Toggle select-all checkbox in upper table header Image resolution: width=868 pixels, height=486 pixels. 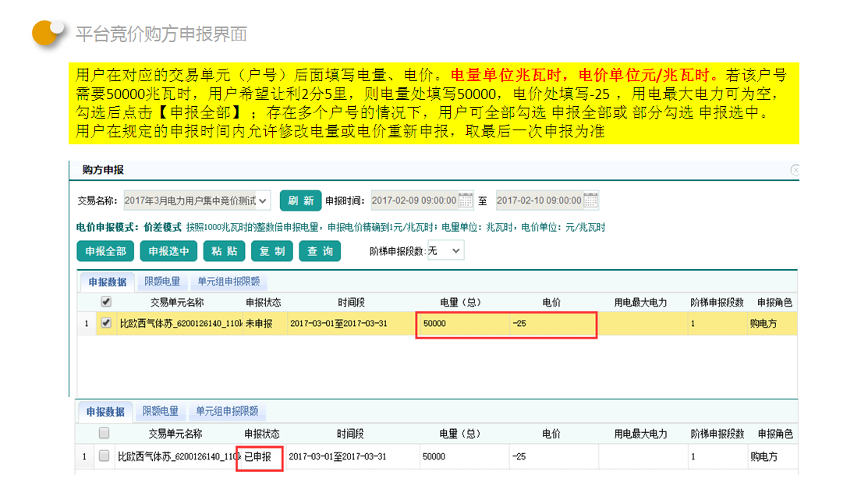pos(106,302)
